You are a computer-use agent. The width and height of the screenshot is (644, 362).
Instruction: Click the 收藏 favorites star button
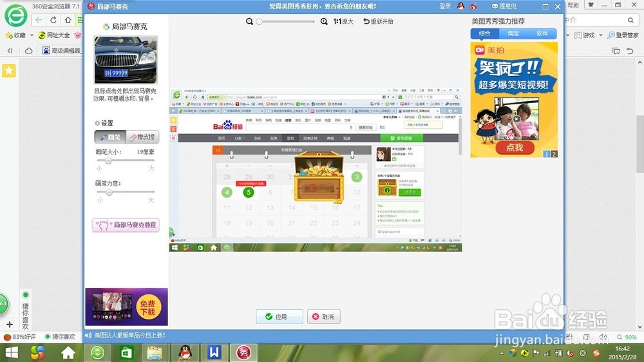click(x=15, y=35)
